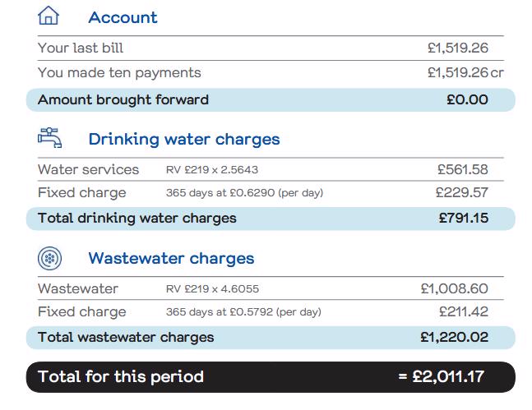
Task: Click the £0.00 brought forward amount
Action: click(467, 100)
